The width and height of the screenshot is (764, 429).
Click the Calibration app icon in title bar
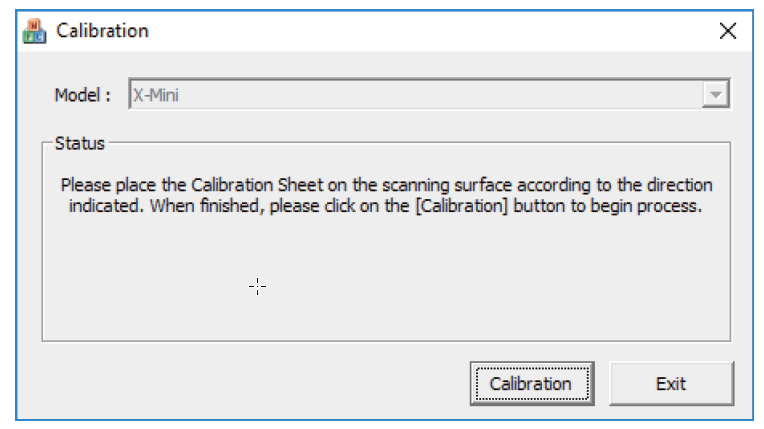coord(34,31)
